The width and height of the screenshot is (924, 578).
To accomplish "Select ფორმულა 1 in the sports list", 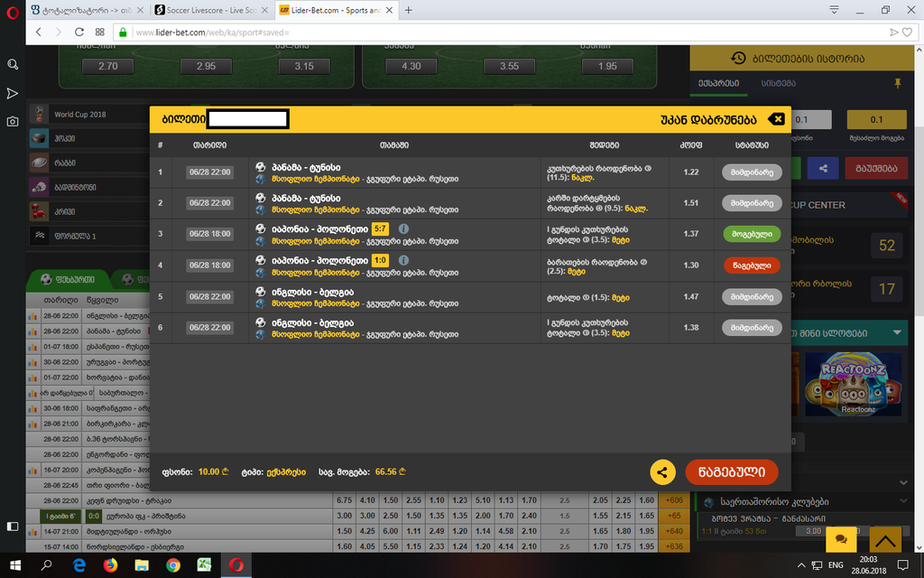I will coord(88,236).
